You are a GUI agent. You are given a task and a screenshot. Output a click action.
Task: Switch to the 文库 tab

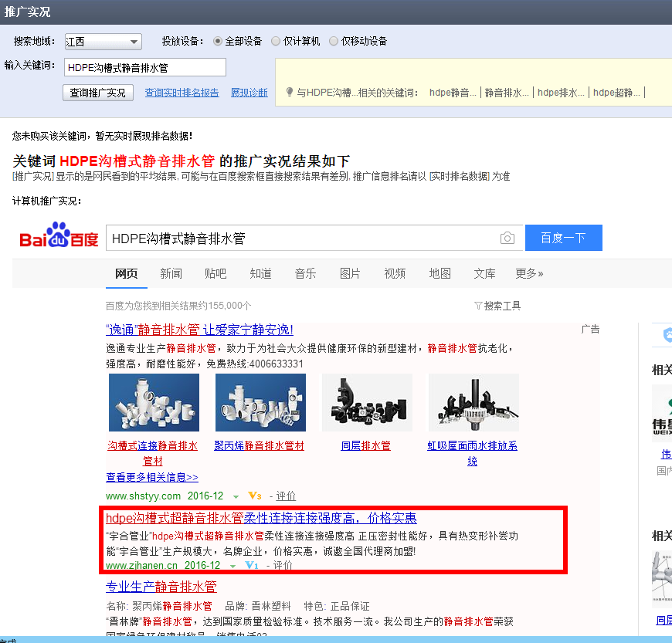click(x=485, y=273)
